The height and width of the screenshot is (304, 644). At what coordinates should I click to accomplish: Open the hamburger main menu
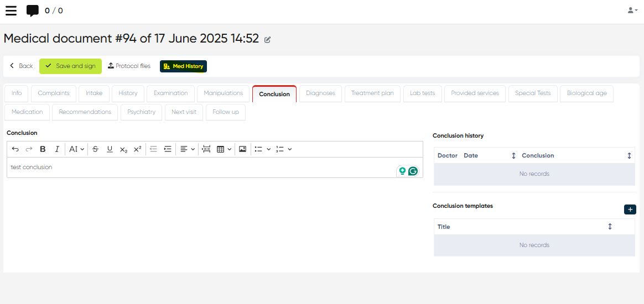11,11
